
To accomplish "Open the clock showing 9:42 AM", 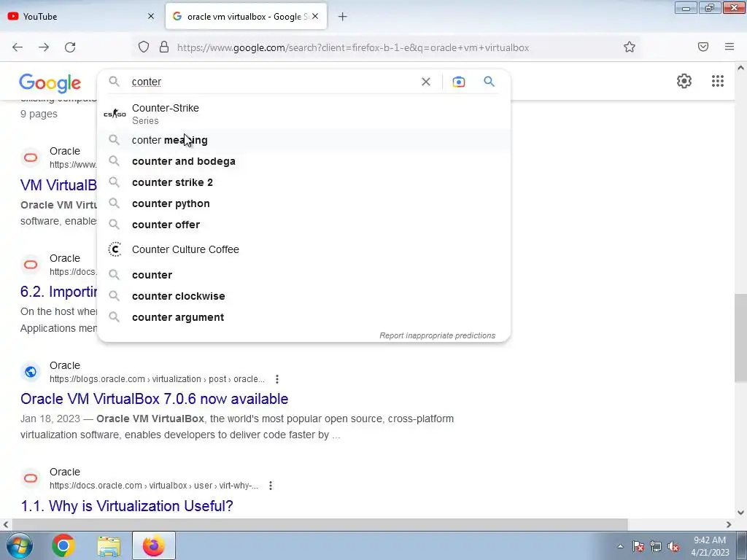I will (710, 545).
